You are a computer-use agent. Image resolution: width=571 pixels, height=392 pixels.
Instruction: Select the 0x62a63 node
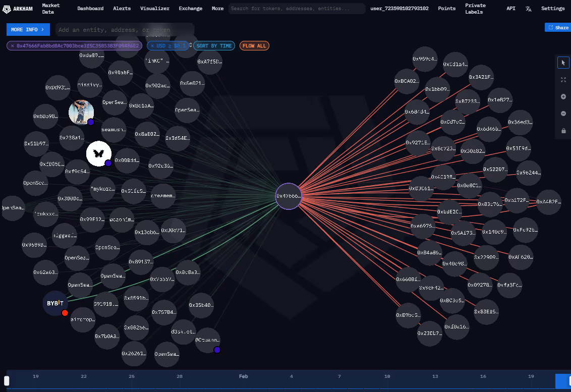pyautogui.click(x=45, y=272)
